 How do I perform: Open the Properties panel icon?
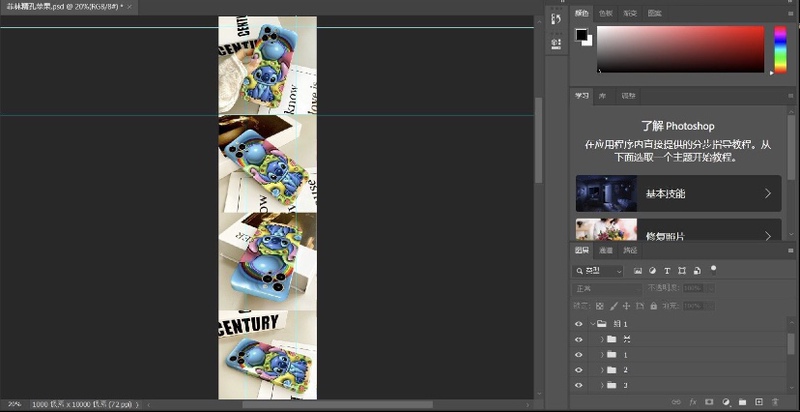(556, 43)
